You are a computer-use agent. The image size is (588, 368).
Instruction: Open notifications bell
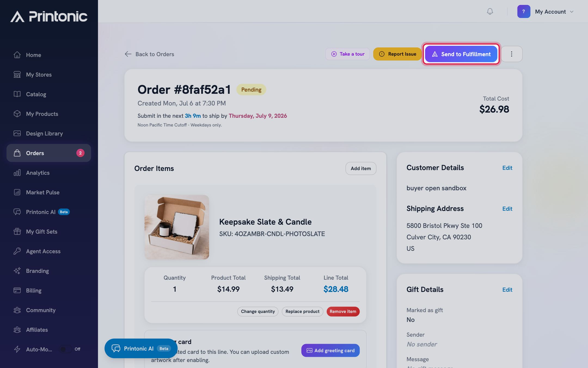(490, 11)
